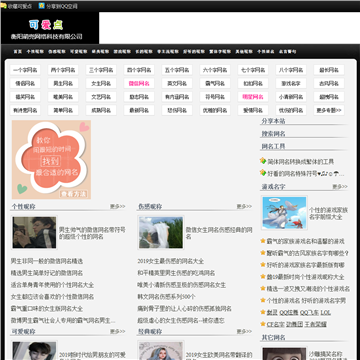The height and width of the screenshot is (360, 360).
Task: Expand 更多>> beside 游戏名字 heading
Action: pos(340,187)
